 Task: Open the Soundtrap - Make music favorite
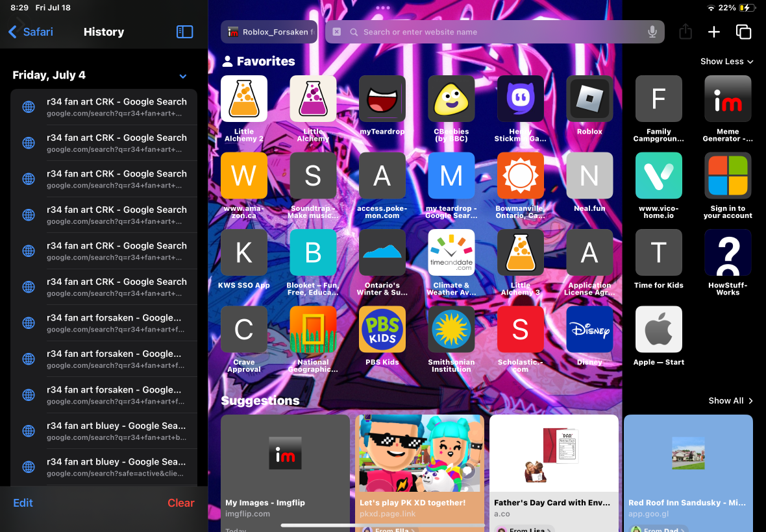pyautogui.click(x=313, y=176)
